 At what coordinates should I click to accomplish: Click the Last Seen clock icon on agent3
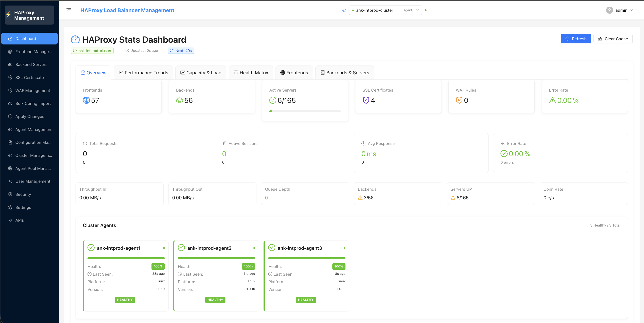point(270,274)
